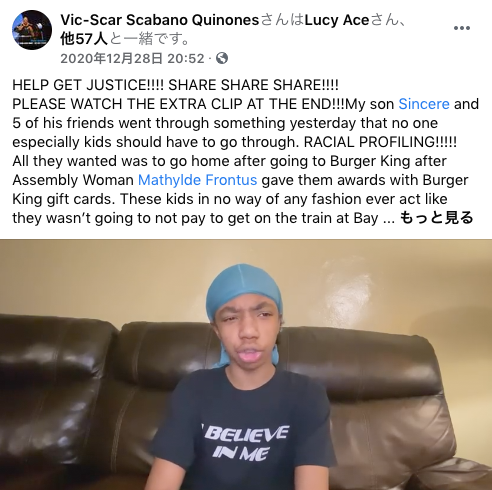The height and width of the screenshot is (490, 492).
Task: Click the I BELIEVE IN ME shirt text
Action: [245, 443]
